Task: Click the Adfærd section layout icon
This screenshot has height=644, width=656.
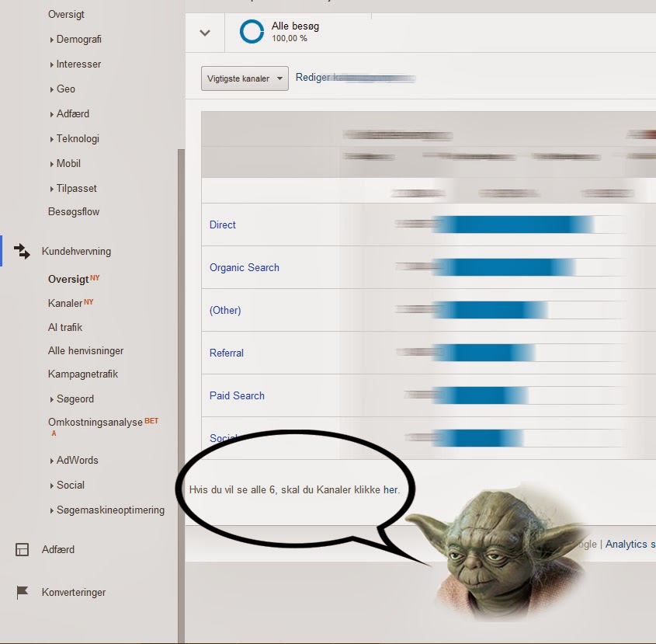Action: click(x=23, y=549)
